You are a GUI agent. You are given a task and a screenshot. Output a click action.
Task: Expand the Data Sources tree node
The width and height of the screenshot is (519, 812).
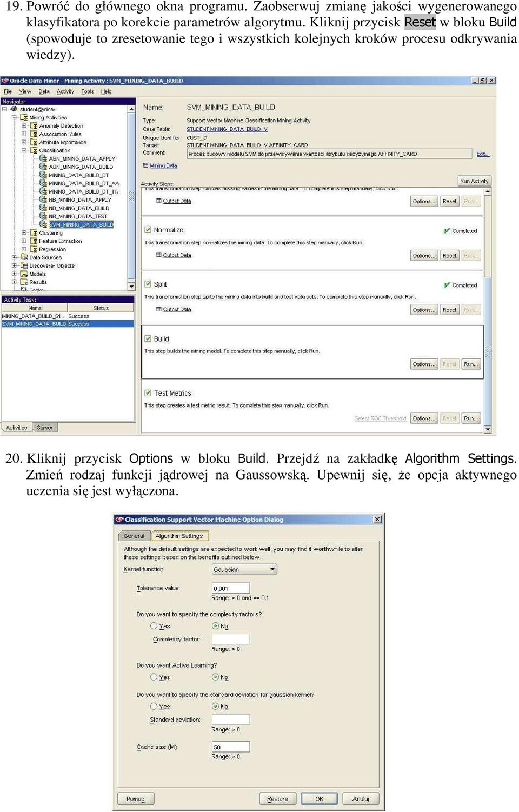[15, 257]
